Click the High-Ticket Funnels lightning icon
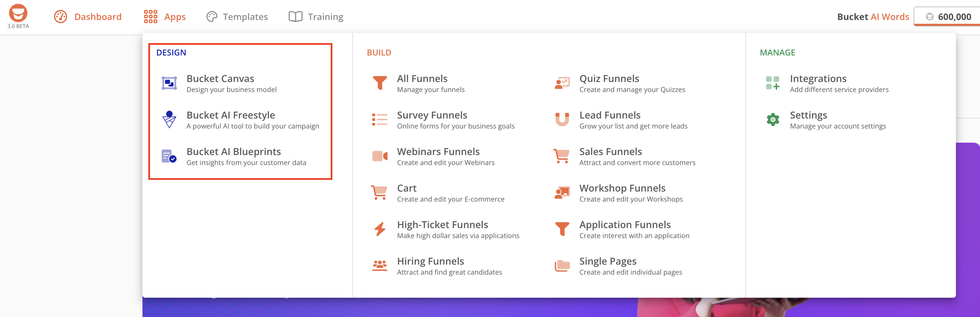This screenshot has height=317, width=980. coord(380,229)
